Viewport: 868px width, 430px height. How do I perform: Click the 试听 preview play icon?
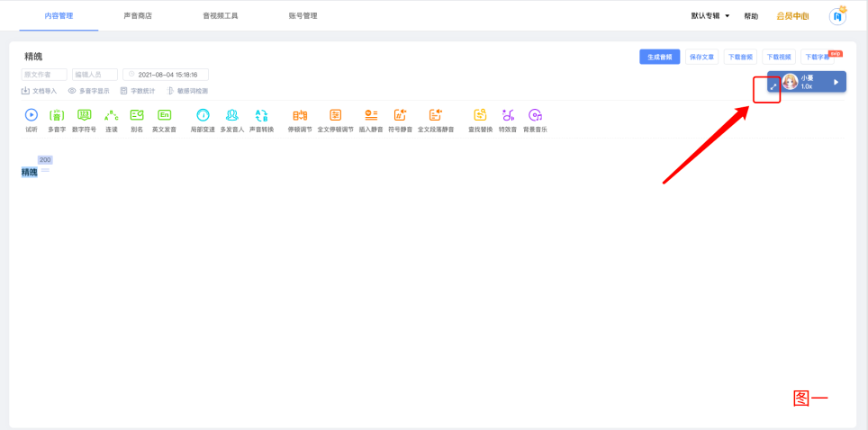coord(32,115)
